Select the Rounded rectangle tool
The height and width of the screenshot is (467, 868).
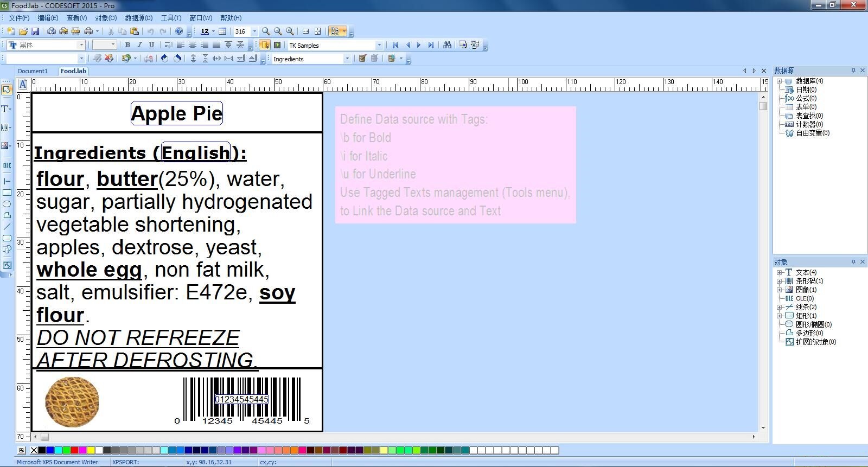tap(7, 238)
